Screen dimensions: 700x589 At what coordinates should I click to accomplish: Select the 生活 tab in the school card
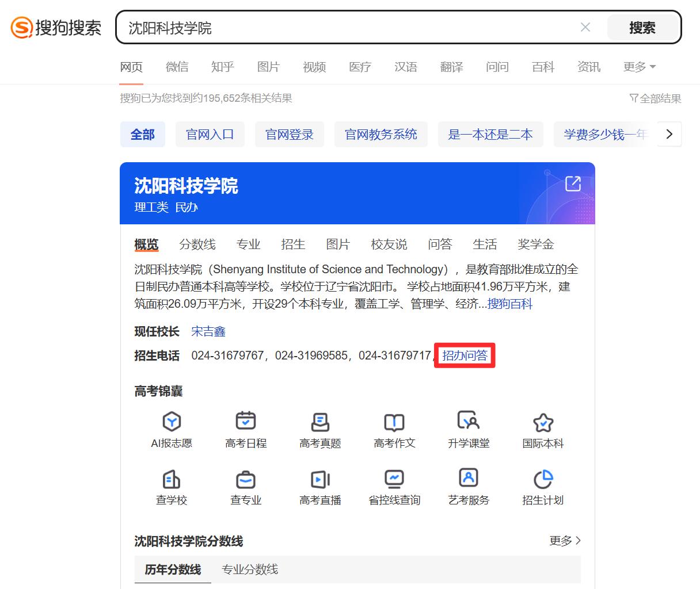(x=485, y=244)
